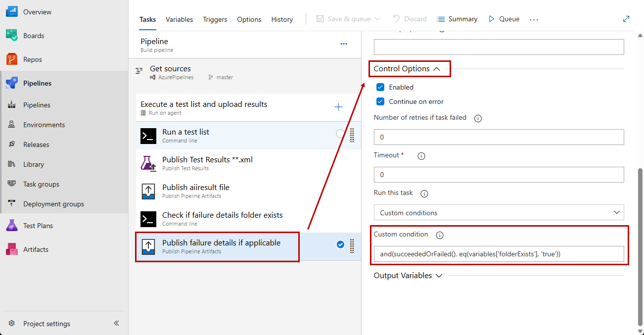644x335 pixels.
Task: Open the Run this task dropdown
Action: click(498, 212)
